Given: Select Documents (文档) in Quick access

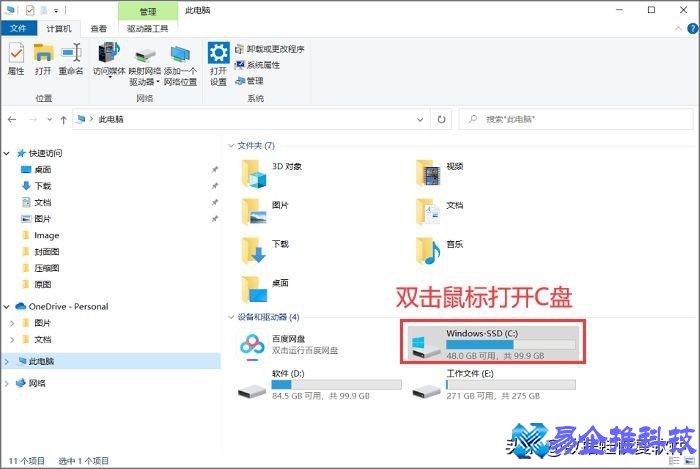Looking at the screenshot, I should point(43,202).
